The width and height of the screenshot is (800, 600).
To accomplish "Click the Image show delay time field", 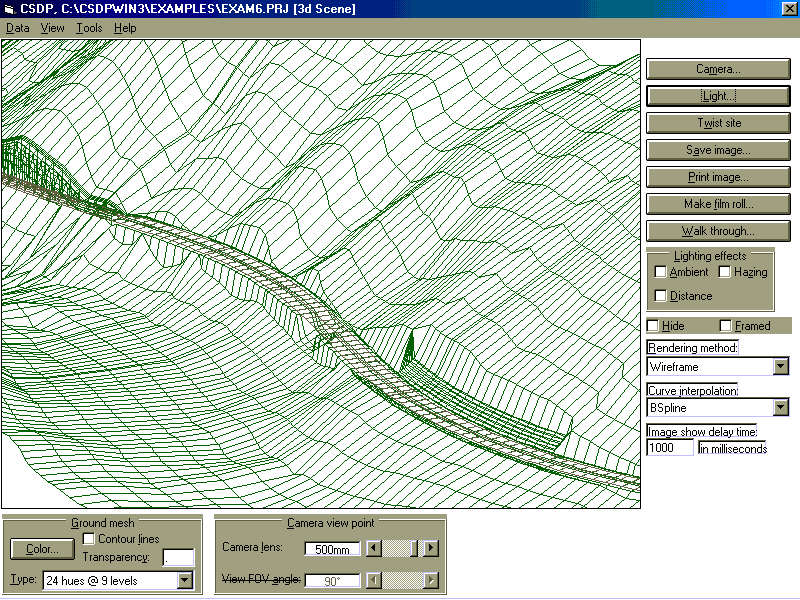I will point(670,448).
